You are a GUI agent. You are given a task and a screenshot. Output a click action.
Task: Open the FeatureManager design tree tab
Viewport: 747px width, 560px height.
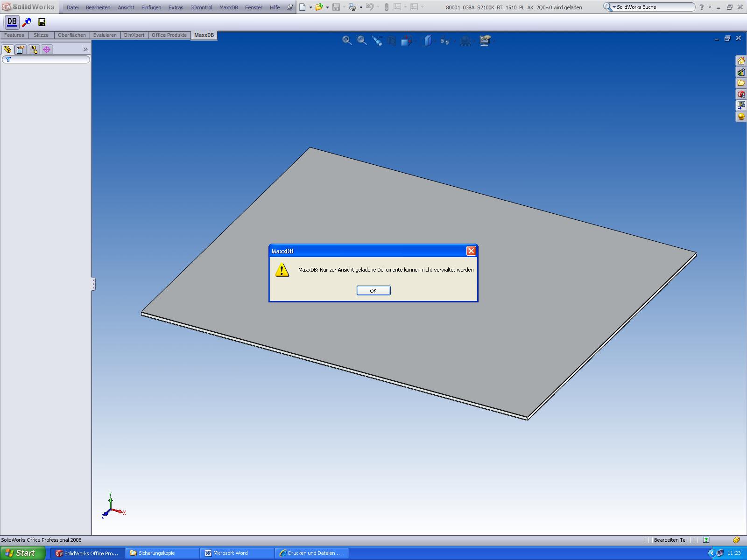point(7,49)
